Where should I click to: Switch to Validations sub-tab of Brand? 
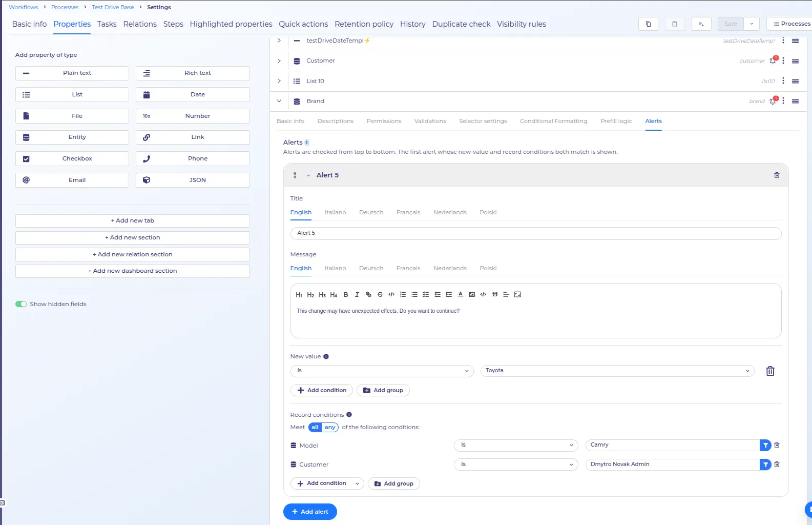click(x=430, y=121)
